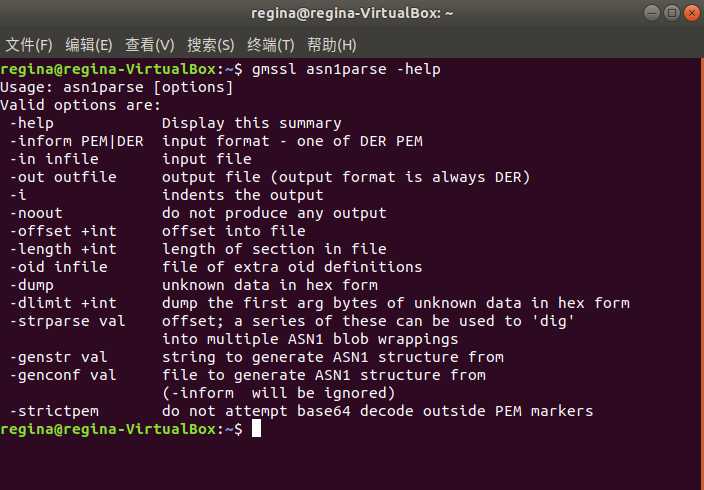
Task: Open the 编辑(E) menu
Action: (x=88, y=45)
